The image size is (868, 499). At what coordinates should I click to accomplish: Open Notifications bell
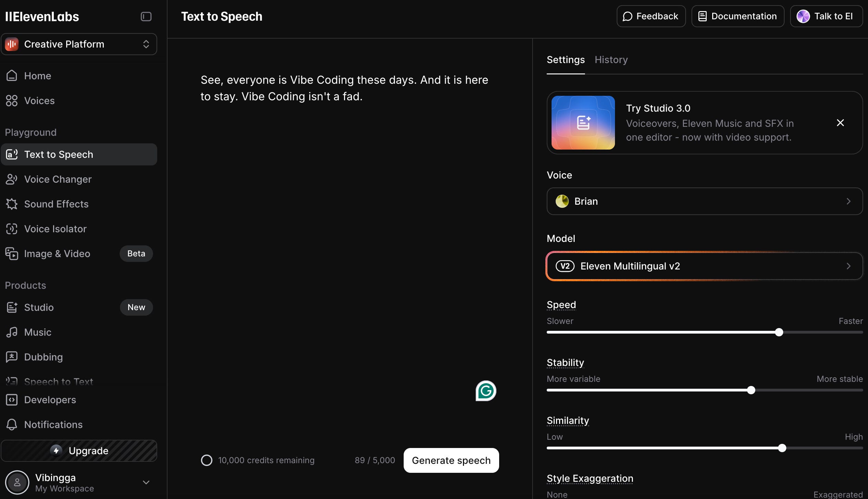[53, 425]
